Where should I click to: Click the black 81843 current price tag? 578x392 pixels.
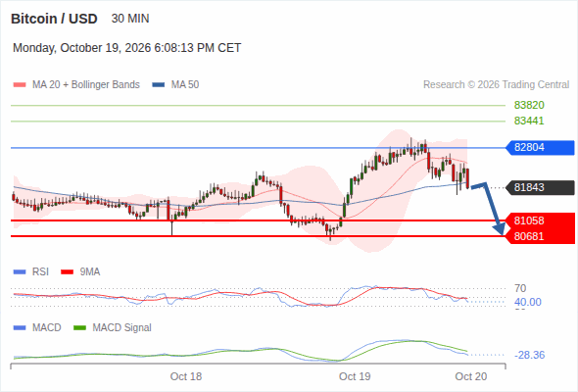tap(540, 187)
